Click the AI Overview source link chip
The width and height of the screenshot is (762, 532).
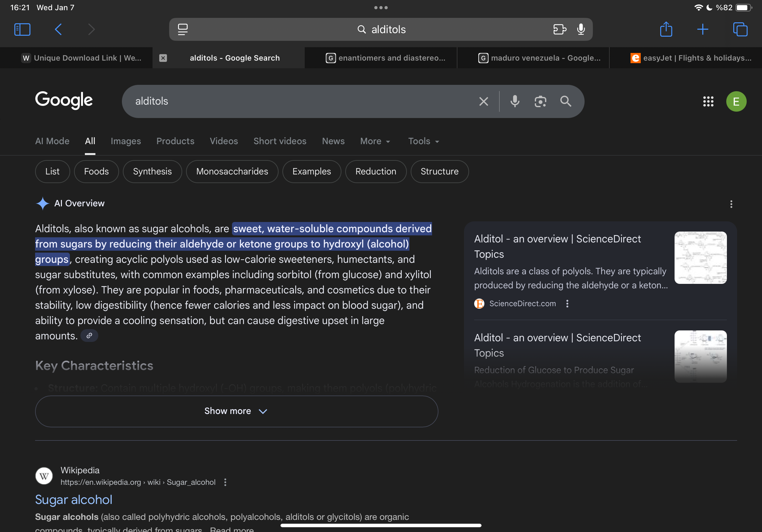click(89, 336)
